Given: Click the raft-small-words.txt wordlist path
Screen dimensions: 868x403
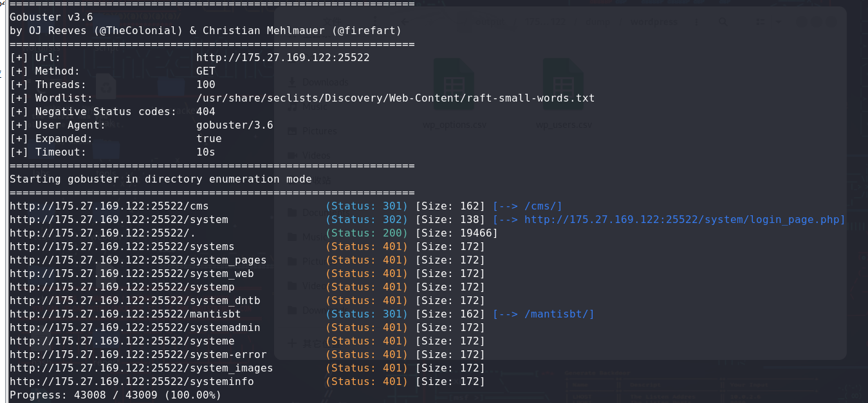Looking at the screenshot, I should pyautogui.click(x=395, y=98).
